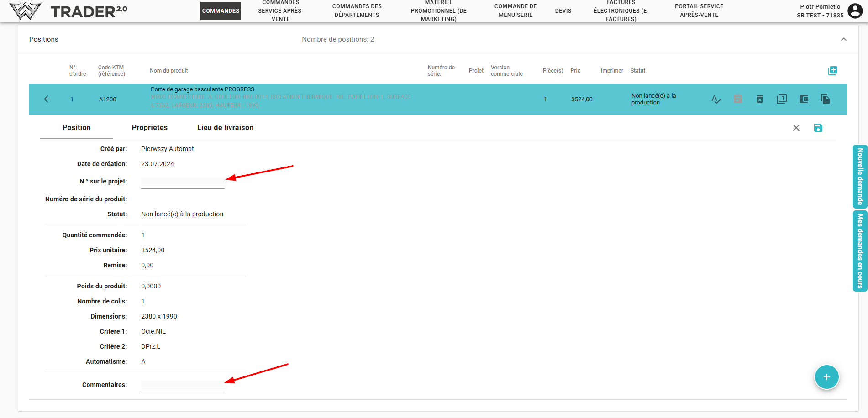Open the Devis menu item
This screenshot has height=418, width=868.
[x=563, y=11]
